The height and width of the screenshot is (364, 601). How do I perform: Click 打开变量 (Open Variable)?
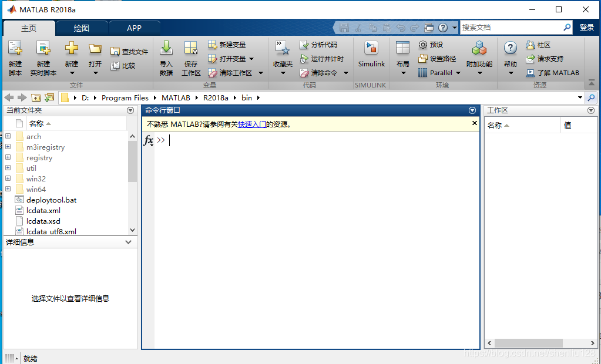[x=227, y=59]
